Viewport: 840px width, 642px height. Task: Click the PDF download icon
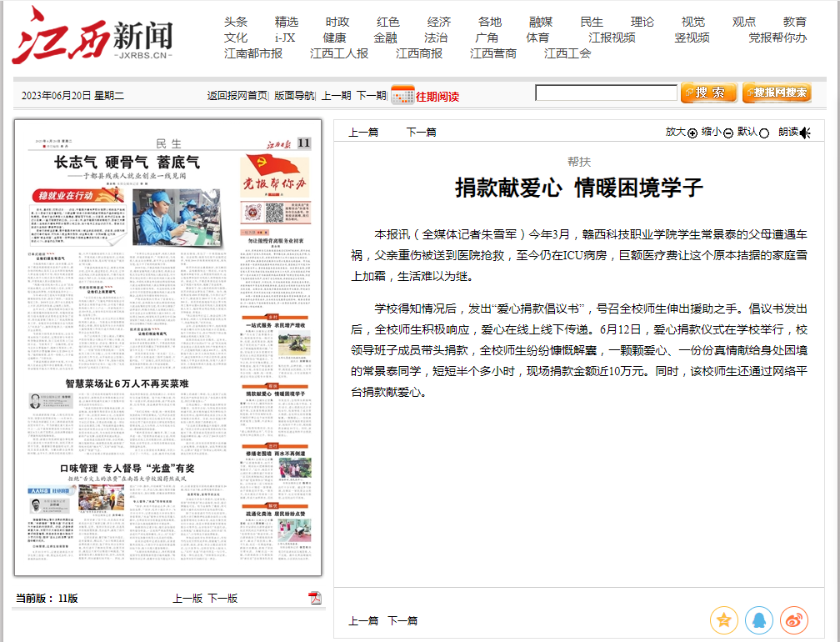pyautogui.click(x=314, y=597)
